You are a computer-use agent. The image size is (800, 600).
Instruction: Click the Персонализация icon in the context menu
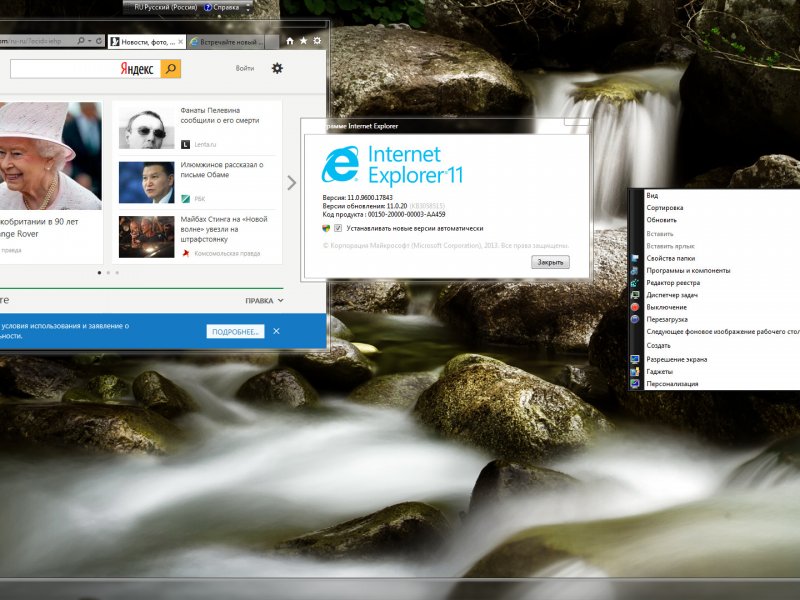pos(635,384)
